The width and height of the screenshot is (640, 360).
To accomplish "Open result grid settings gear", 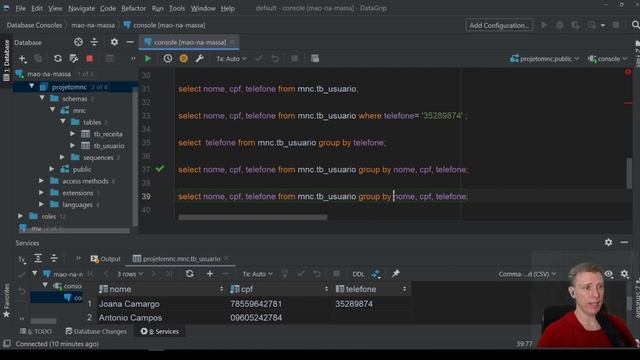I will pyautogui.click(x=624, y=274).
